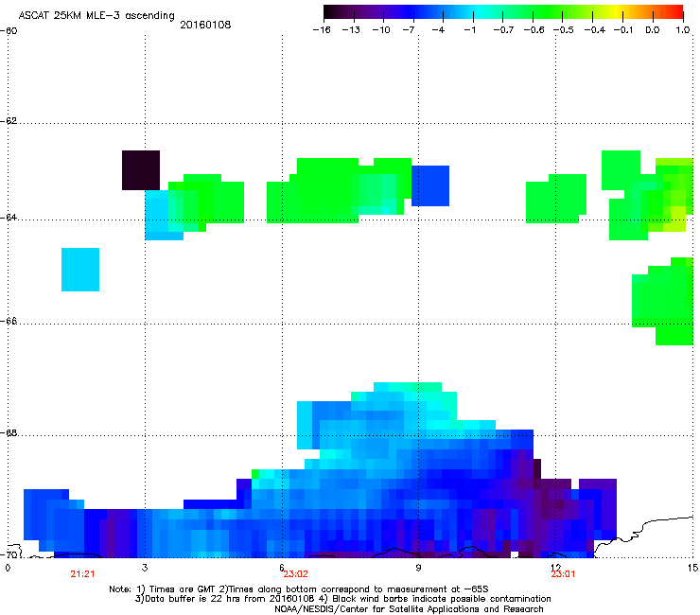Click the red pass time '21:21'
This screenshot has width=700, height=615.
pyautogui.click(x=82, y=574)
